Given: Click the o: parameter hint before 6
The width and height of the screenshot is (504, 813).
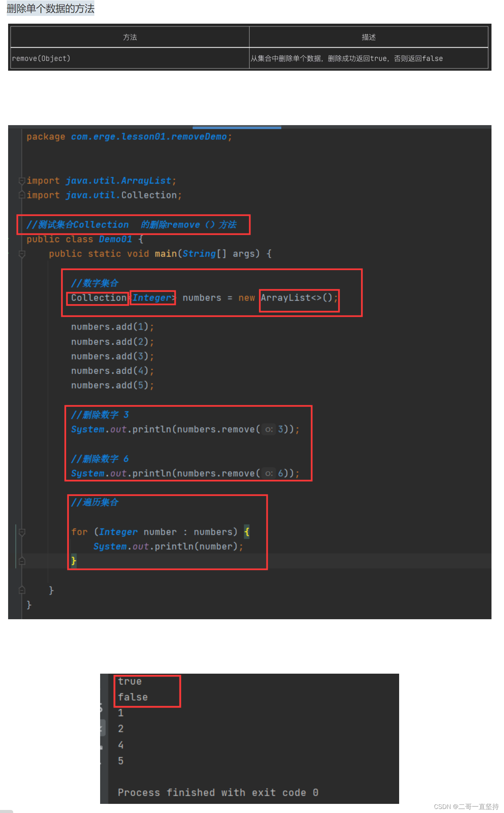Looking at the screenshot, I should (x=269, y=473).
